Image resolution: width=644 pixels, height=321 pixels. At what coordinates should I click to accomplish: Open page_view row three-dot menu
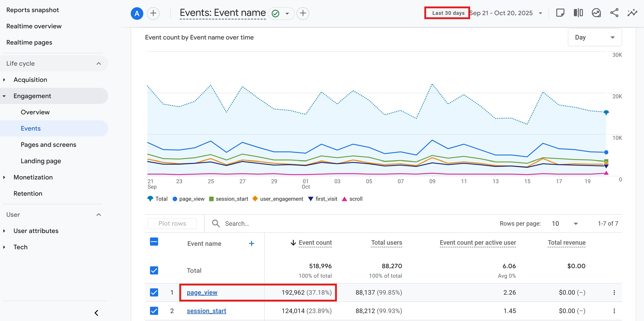[x=614, y=293]
